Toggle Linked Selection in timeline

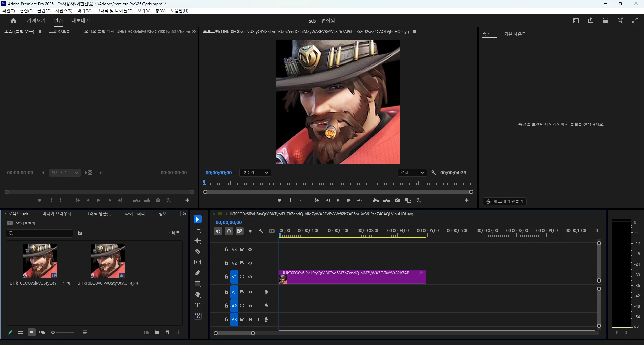[x=240, y=231]
